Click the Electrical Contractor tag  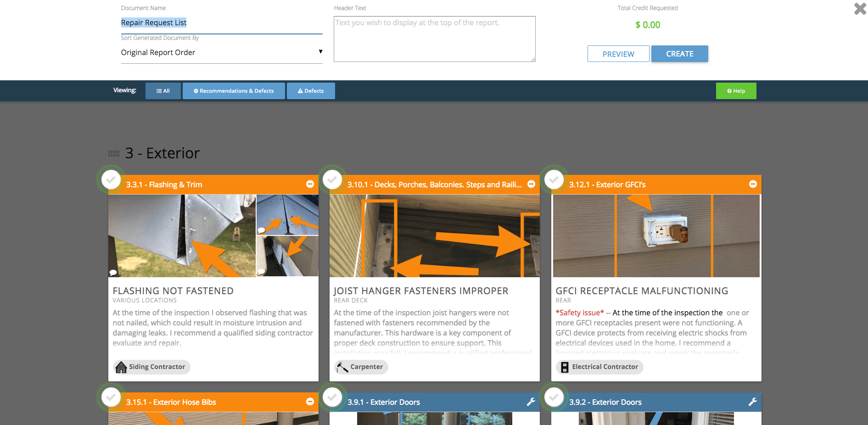[x=599, y=367]
